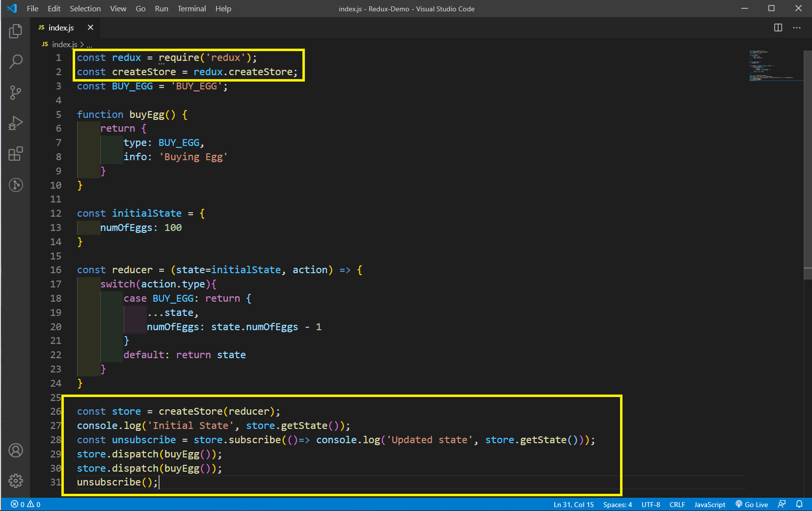Click store.dispatch on line 29
The height and width of the screenshot is (511, 812).
click(x=118, y=454)
